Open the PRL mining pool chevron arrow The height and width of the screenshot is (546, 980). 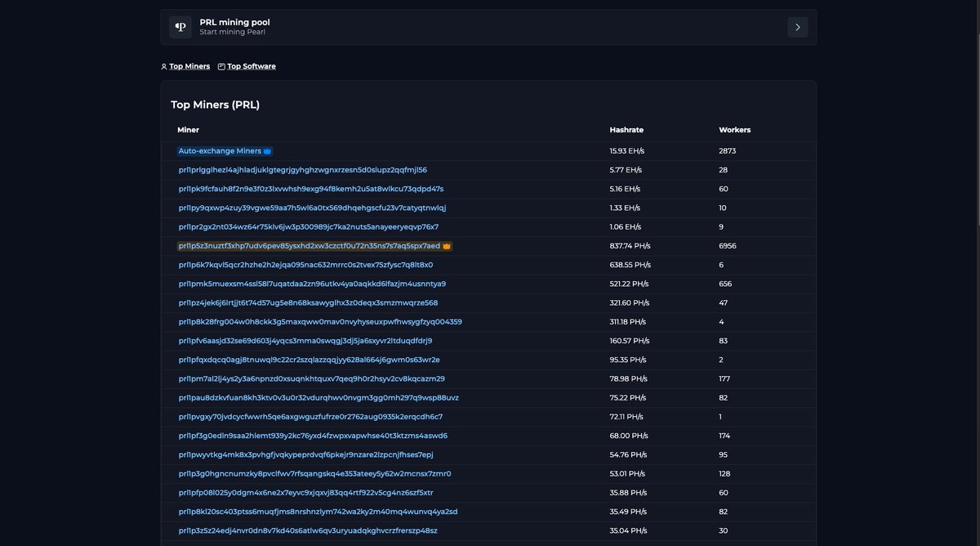click(798, 27)
